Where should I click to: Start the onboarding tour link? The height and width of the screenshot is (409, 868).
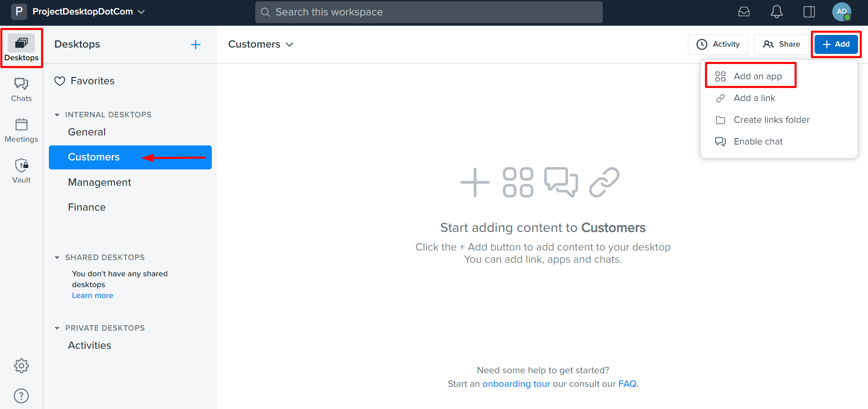point(516,384)
